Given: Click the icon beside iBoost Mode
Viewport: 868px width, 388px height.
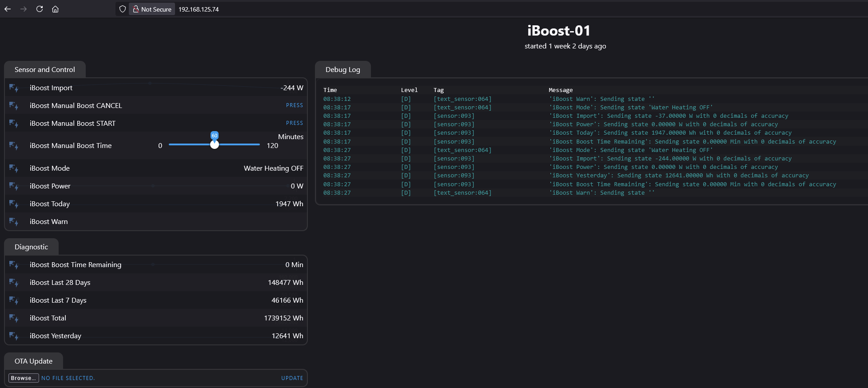Looking at the screenshot, I should (x=14, y=168).
